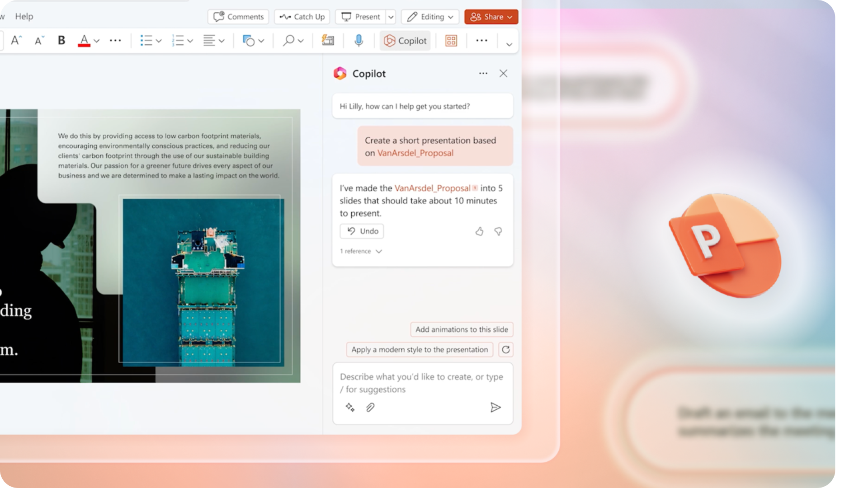This screenshot has width=868, height=488.
Task: Click the text alignment icon
Action: coord(209,41)
